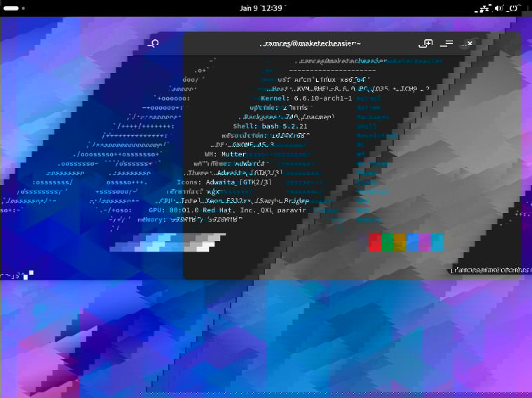Click the ramces@maketecheasier window title
The image size is (532, 398).
pyautogui.click(x=311, y=43)
